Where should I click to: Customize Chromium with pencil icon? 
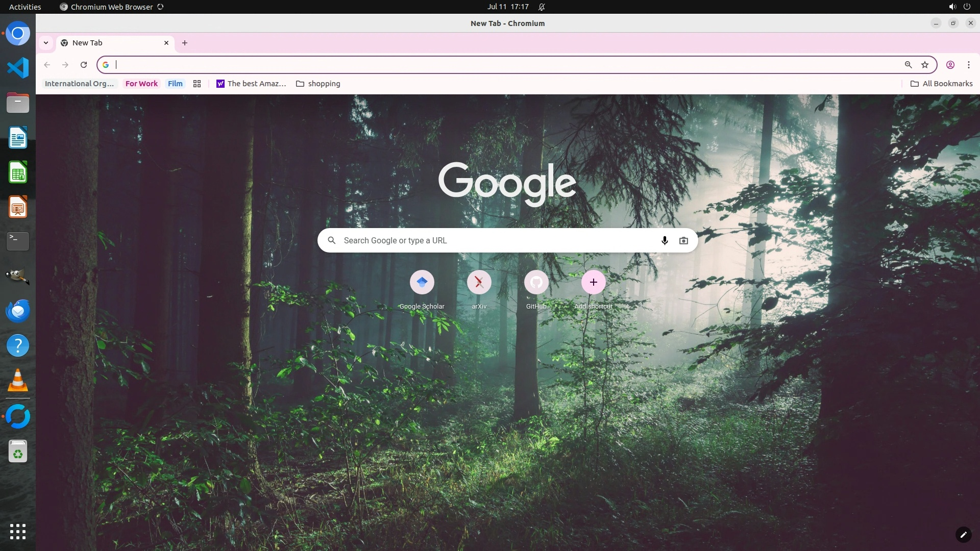(963, 535)
